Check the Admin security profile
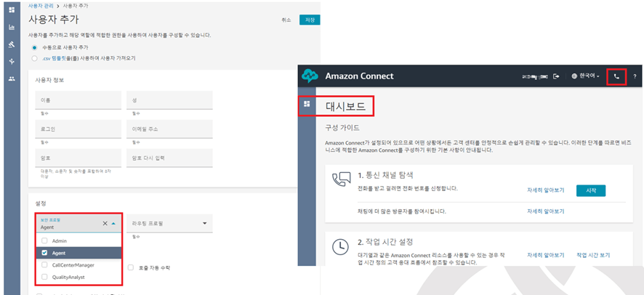This screenshot has height=295, width=644. point(45,241)
